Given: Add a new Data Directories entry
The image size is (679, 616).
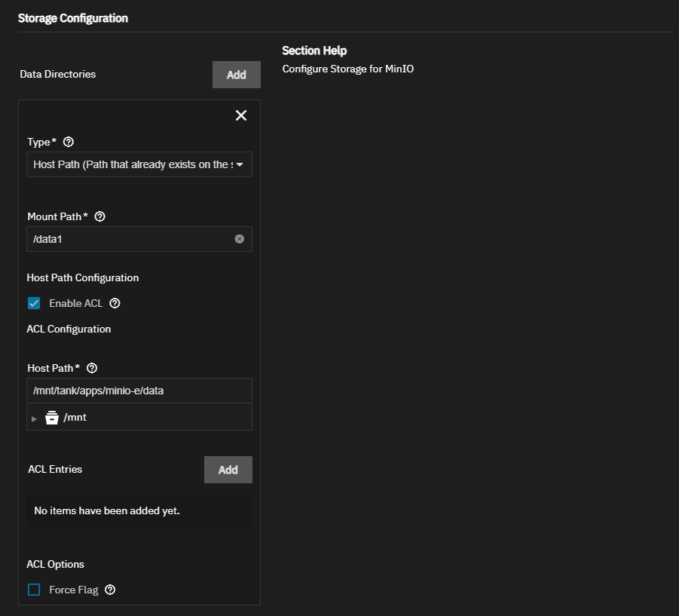Looking at the screenshot, I should click(236, 75).
